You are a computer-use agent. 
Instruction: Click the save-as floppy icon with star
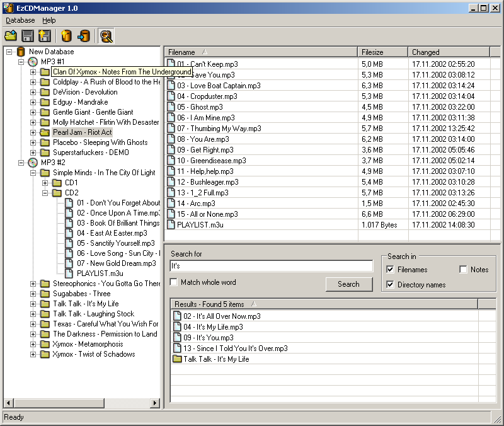tap(44, 36)
